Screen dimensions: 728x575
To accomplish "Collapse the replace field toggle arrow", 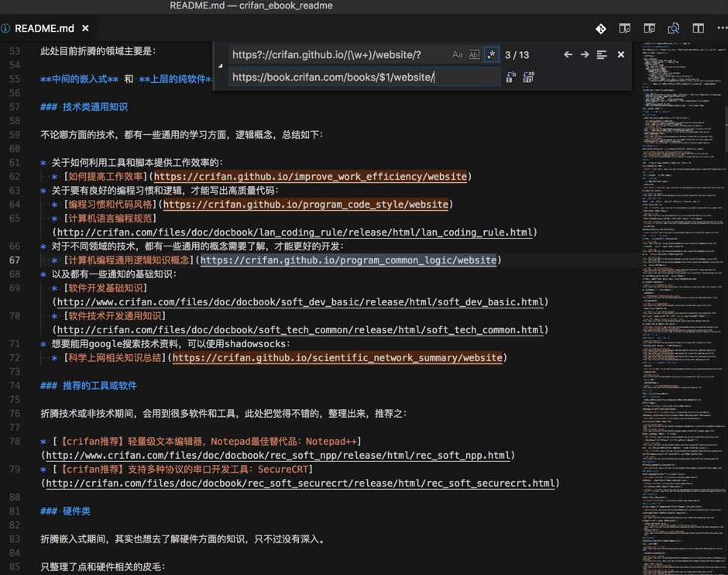I will [x=220, y=66].
